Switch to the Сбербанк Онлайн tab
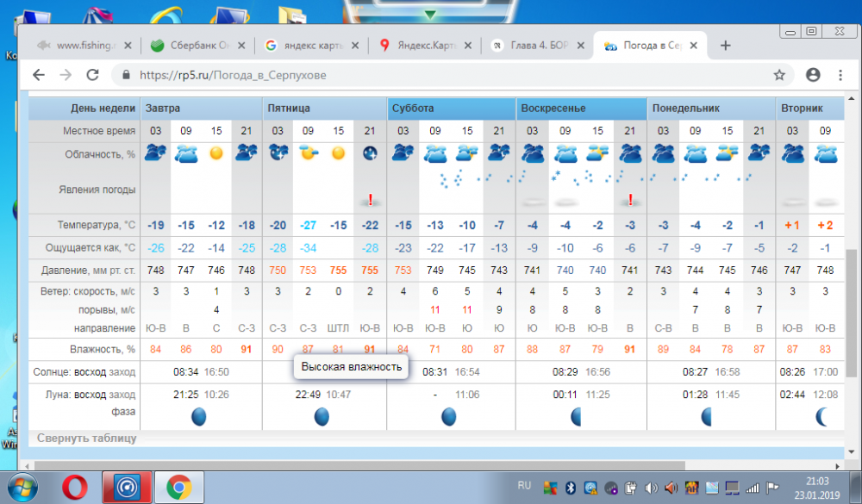Screen dimensions: 862x504 pyautogui.click(x=194, y=46)
